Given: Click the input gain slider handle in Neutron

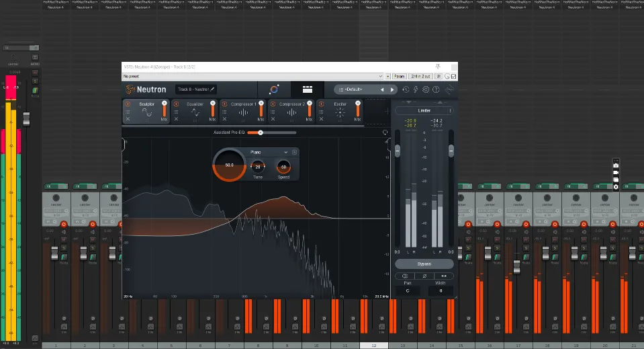Looking at the screenshot, I should coord(398,151).
